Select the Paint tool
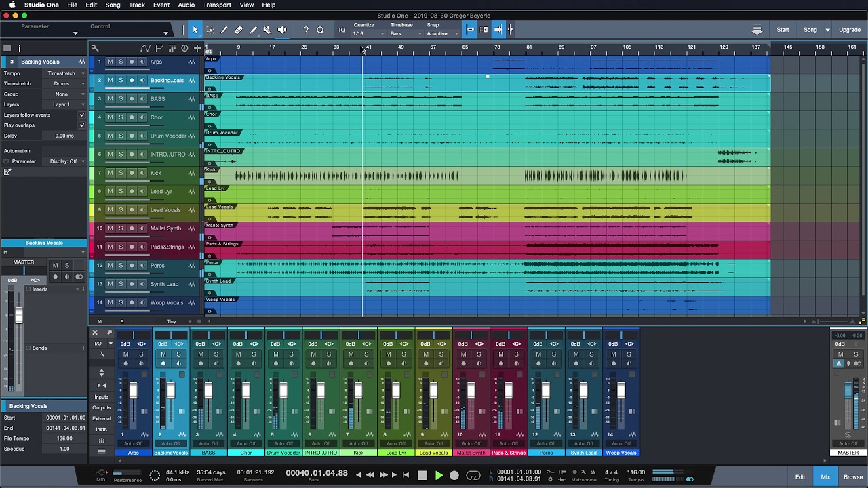Screen dimensions: 868x488 point(253,30)
